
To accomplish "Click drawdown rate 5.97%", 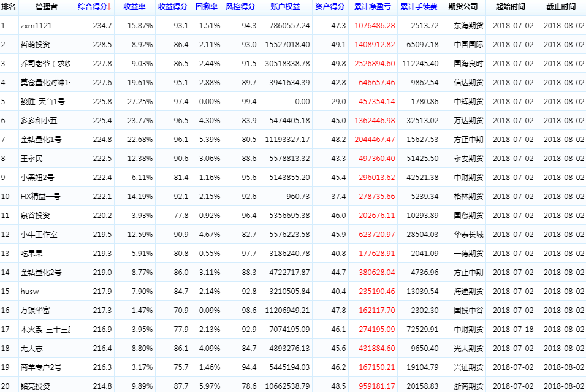I will [x=210, y=386].
